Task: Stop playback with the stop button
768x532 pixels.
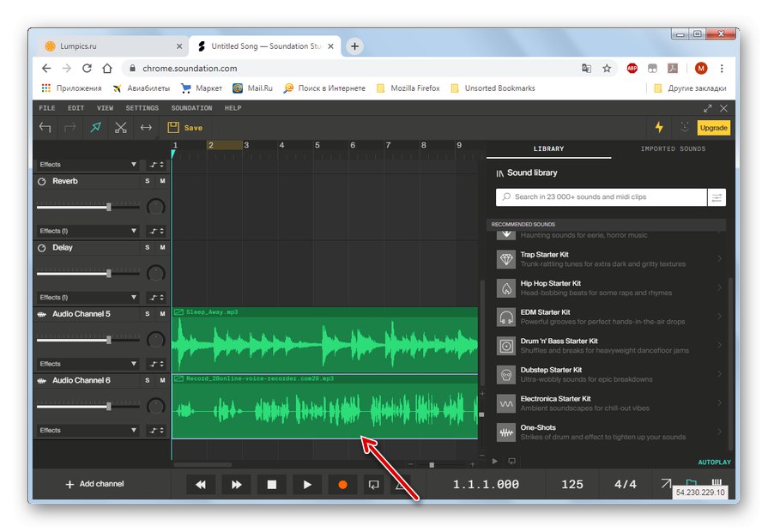Action: 271,485
